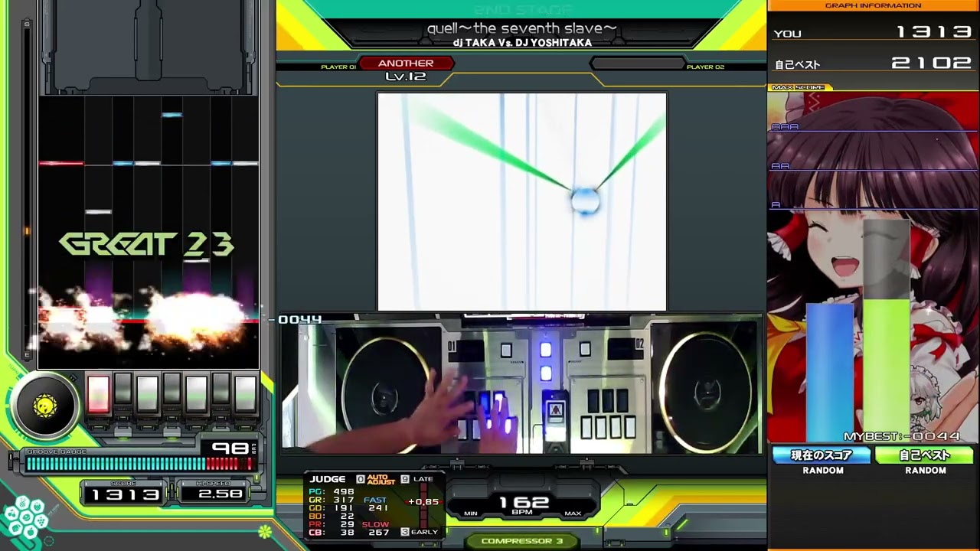The height and width of the screenshot is (551, 980).
Task: Select the 現在のスコア blue button
Action: [822, 455]
